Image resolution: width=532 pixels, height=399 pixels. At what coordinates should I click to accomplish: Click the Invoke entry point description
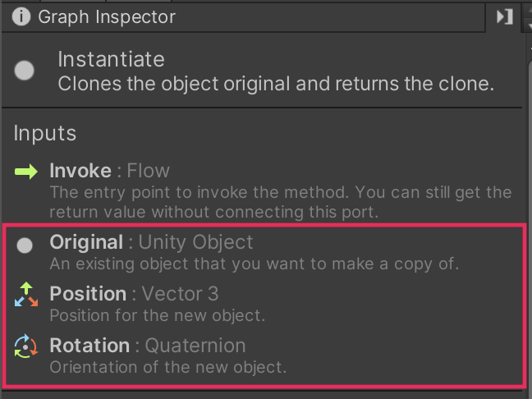pos(280,201)
